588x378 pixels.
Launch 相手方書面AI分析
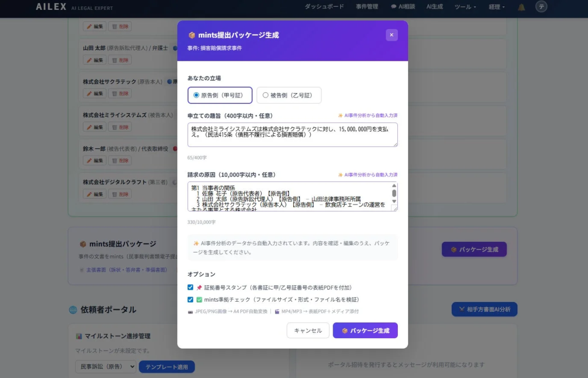484,309
